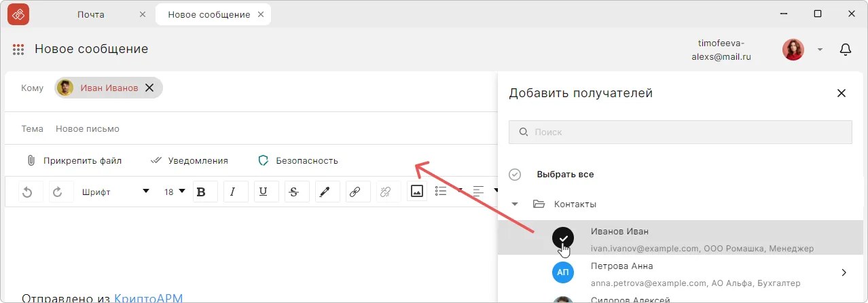Expand the account dropdown arrow
The image size is (868, 303).
820,50
